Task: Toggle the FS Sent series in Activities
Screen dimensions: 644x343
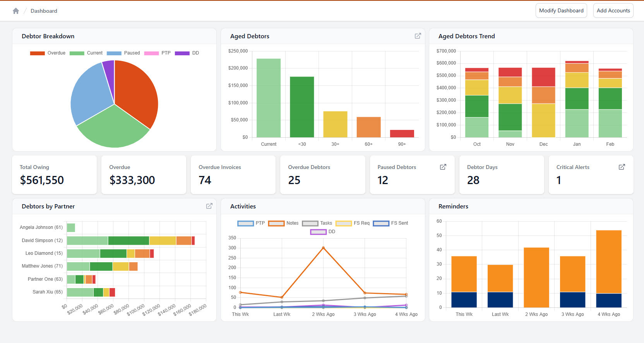Action: [391, 223]
